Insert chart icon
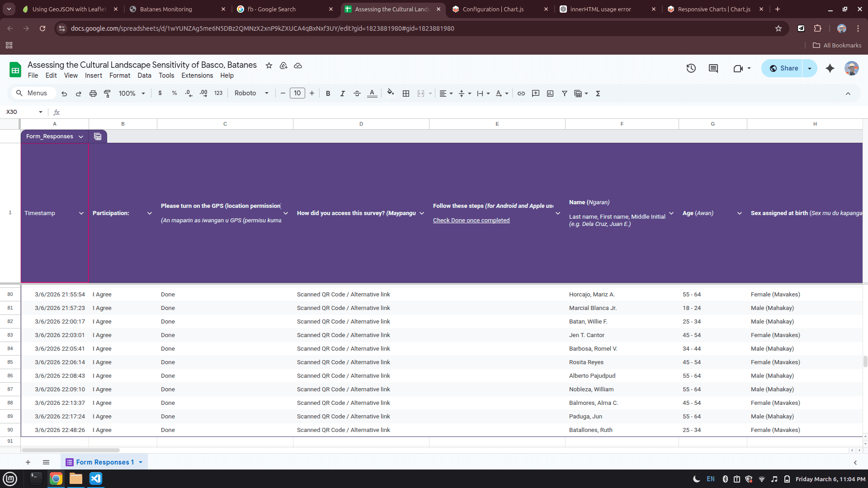This screenshot has width=868, height=488. [550, 94]
